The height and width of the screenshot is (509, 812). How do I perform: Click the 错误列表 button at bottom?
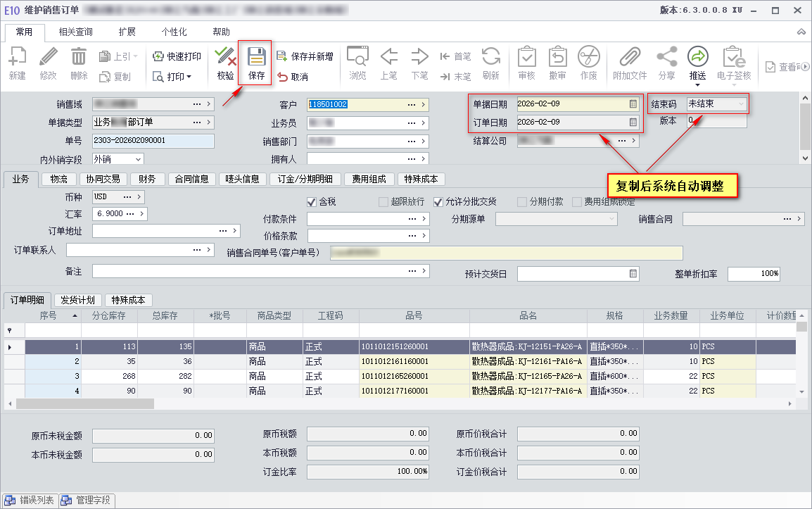coord(30,501)
